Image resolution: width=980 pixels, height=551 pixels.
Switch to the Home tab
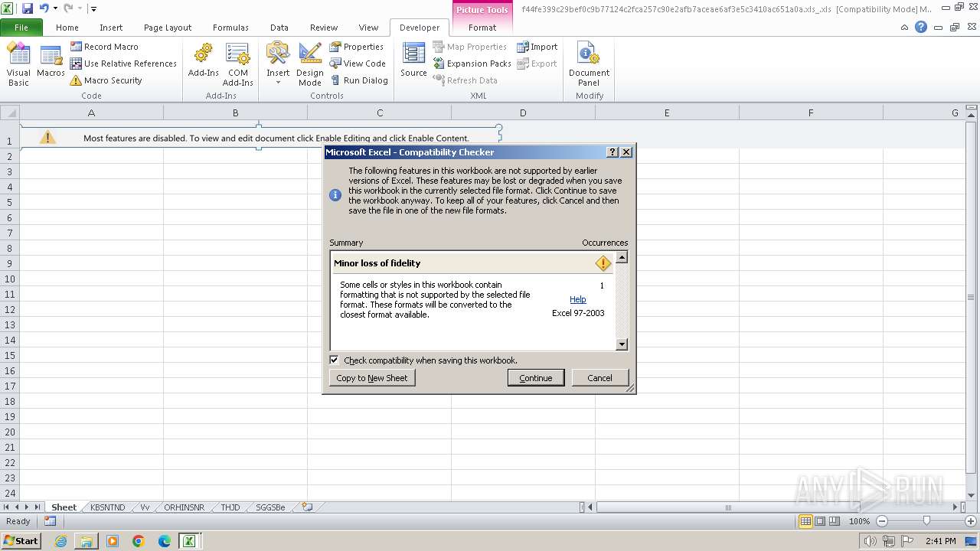tap(67, 28)
